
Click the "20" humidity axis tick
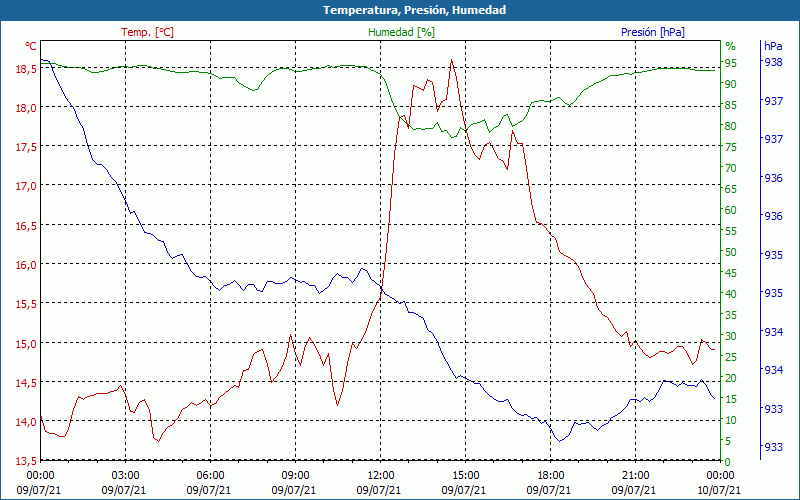(x=731, y=378)
